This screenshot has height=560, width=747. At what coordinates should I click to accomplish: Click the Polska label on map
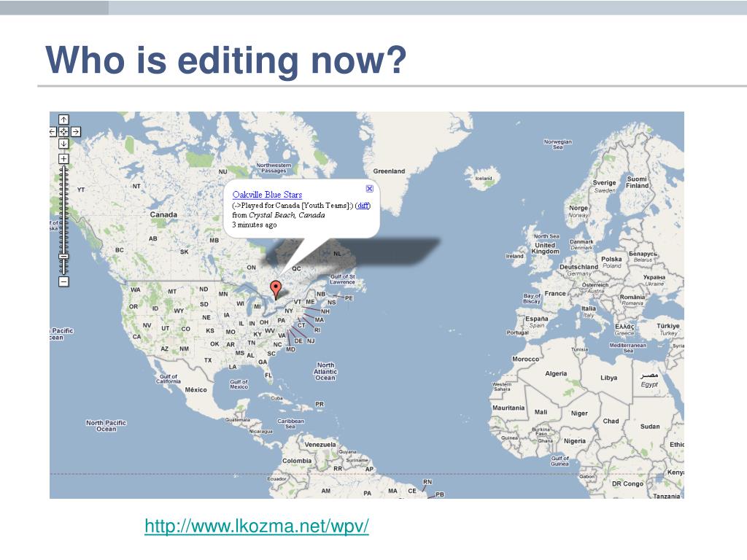point(611,259)
